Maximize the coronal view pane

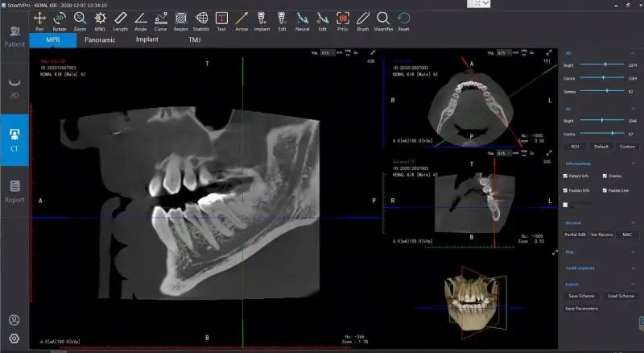(549, 152)
